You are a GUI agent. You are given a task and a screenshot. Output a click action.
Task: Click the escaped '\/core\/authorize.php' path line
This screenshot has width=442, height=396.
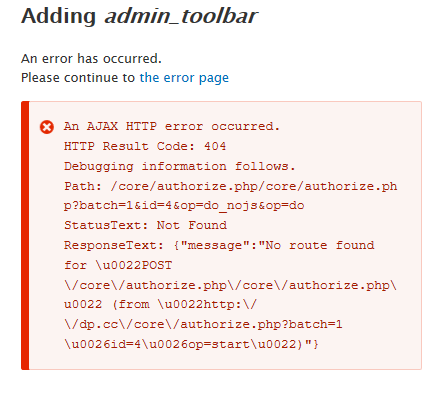230,285
